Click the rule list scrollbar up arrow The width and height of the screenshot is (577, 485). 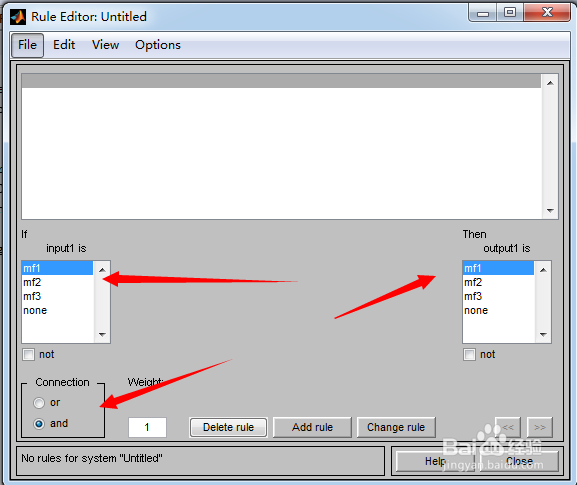pos(550,83)
